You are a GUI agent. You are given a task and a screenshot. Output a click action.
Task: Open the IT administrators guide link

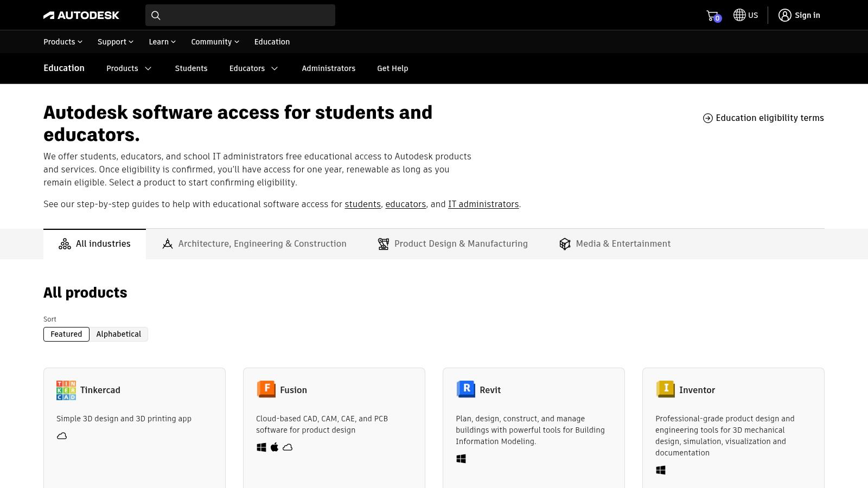(483, 204)
